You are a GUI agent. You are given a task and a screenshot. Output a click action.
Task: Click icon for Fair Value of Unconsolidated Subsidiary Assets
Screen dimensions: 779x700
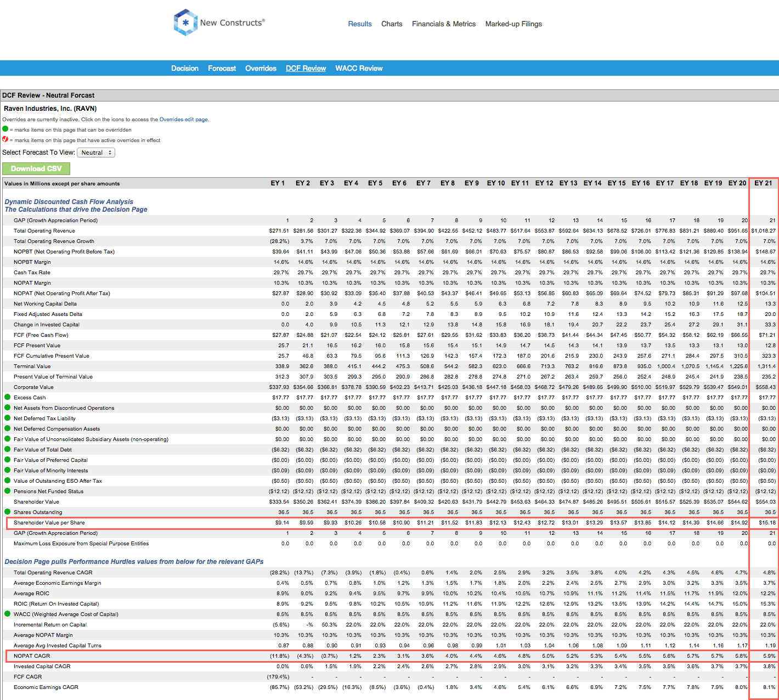(x=7, y=439)
